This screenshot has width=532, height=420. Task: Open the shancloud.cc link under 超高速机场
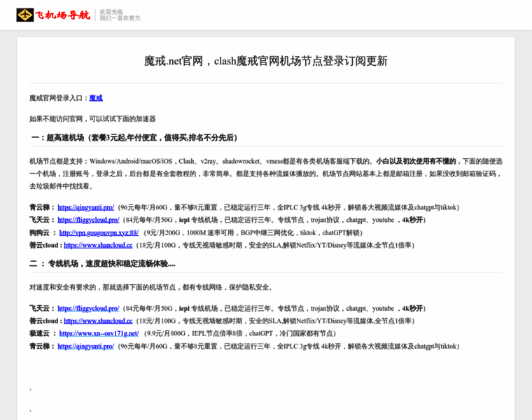tap(98, 245)
